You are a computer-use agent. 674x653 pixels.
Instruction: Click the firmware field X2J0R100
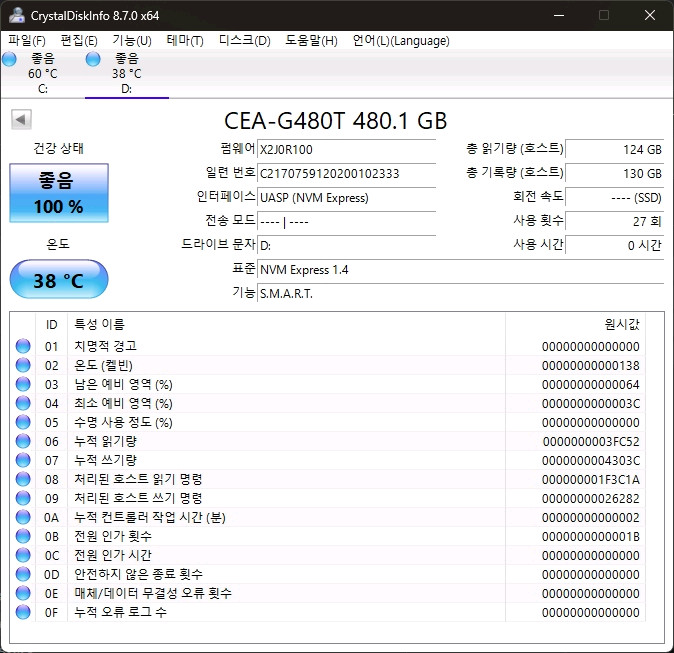346,150
